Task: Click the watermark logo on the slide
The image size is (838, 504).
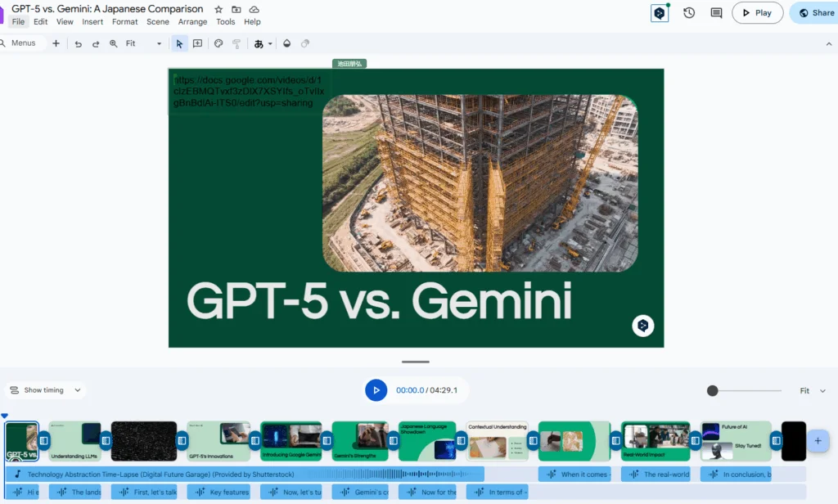Action: coord(643,326)
